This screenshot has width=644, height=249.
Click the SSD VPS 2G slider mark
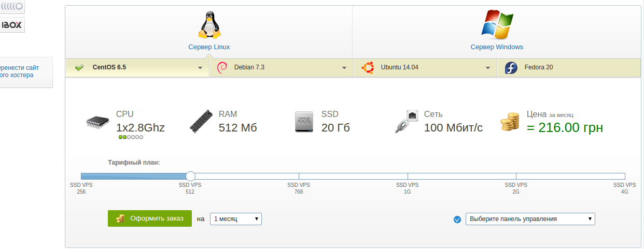click(516, 188)
